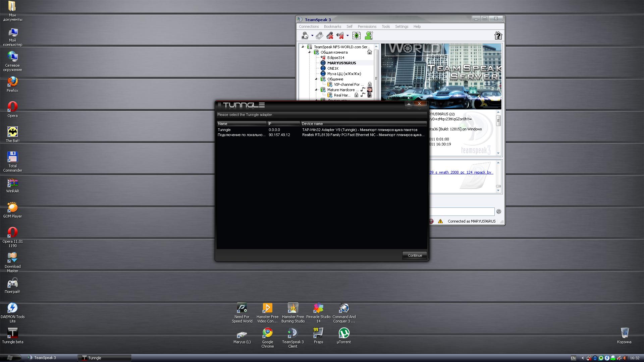Open the Settings menu in TeamSpeak
The width and height of the screenshot is (644, 362).
click(401, 26)
